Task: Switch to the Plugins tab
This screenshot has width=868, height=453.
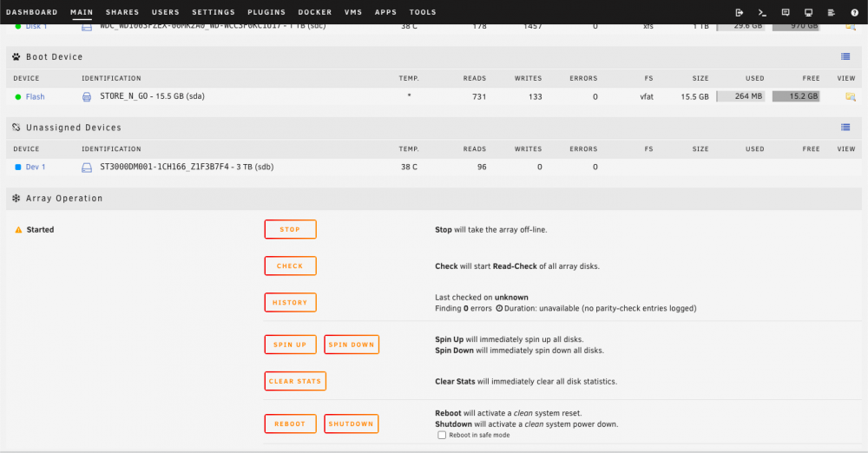Action: coord(266,12)
